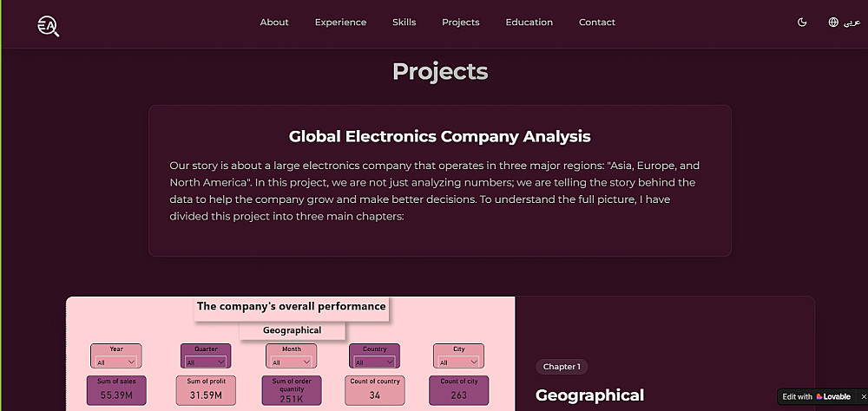Open the Country filter dropdown
868x411 pixels.
[374, 362]
